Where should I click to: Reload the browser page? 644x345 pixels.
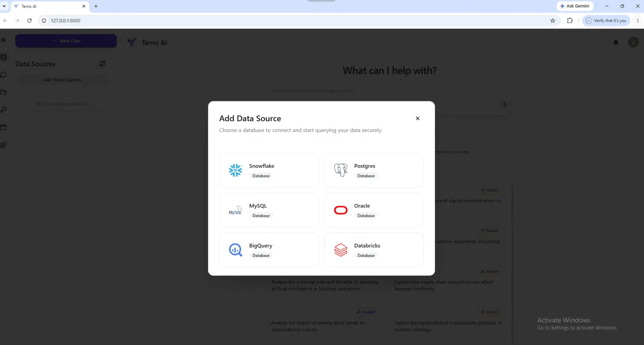coord(29,20)
